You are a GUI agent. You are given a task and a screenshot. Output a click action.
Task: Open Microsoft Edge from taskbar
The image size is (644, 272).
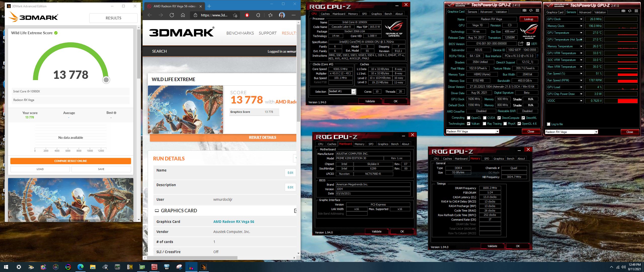80,267
